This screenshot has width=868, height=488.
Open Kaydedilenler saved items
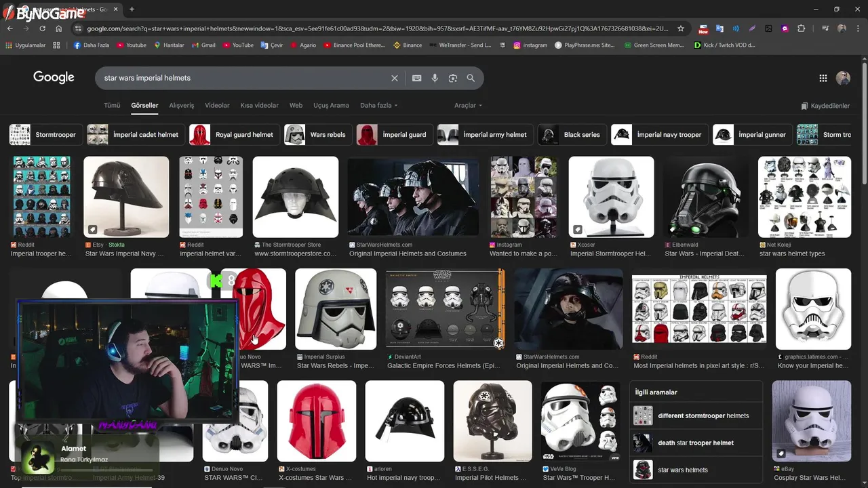(x=825, y=106)
